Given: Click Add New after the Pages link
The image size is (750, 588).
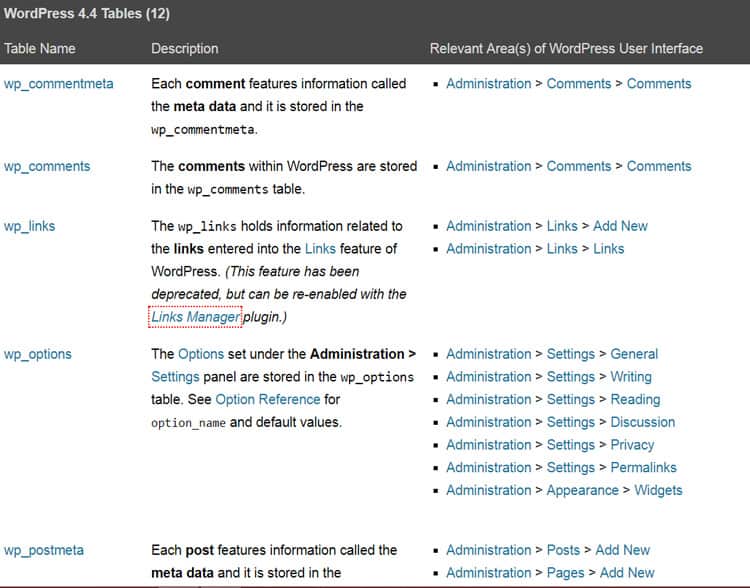Looking at the screenshot, I should tap(627, 573).
